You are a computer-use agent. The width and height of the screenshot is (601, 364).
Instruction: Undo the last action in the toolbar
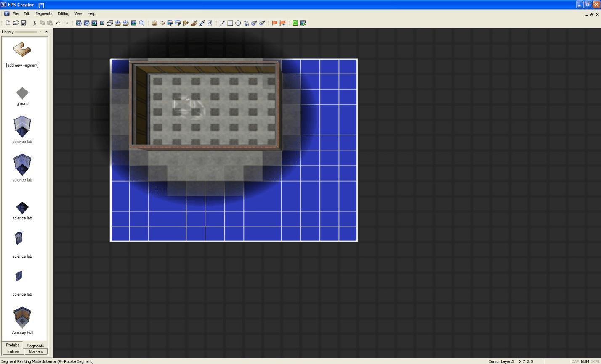[x=58, y=23]
